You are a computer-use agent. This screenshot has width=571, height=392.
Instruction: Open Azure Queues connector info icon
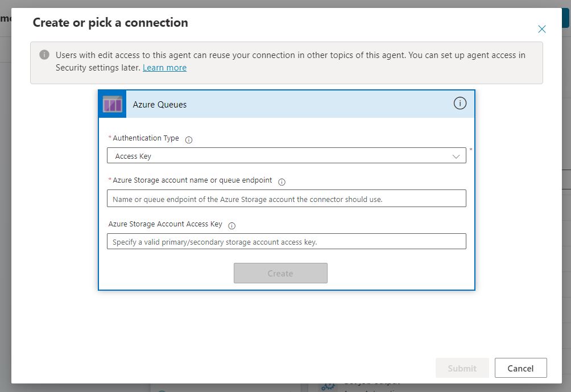[460, 103]
